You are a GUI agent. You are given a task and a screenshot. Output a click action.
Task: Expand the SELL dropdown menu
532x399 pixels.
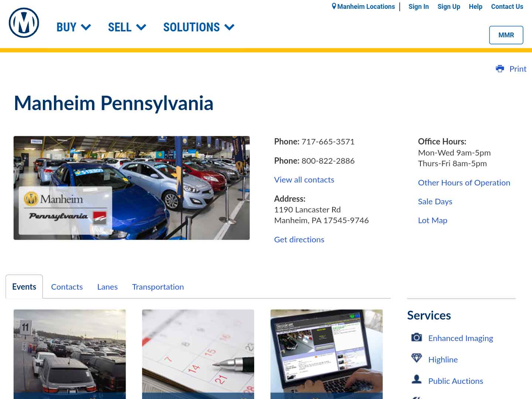point(127,27)
